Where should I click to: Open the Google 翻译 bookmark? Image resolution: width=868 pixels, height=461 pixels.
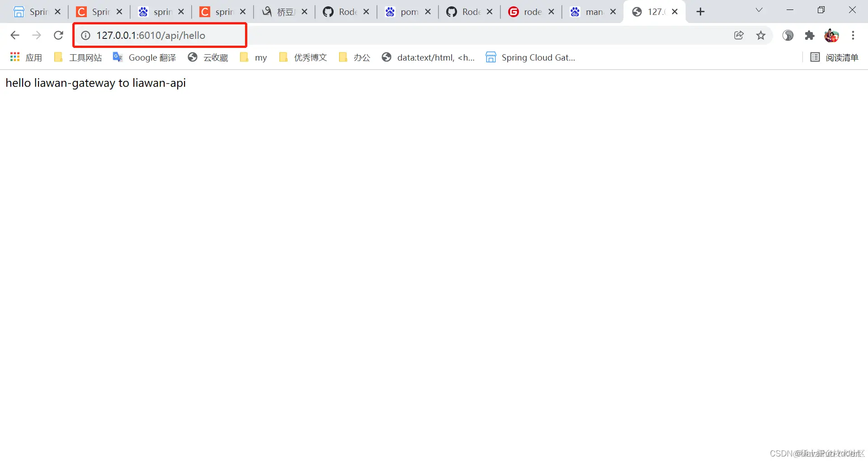tap(144, 57)
